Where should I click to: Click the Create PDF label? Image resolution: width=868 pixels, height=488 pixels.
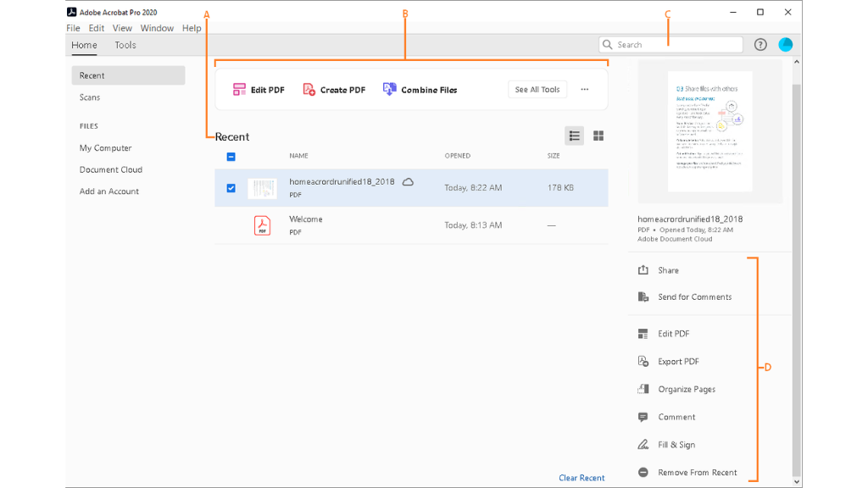tap(342, 90)
